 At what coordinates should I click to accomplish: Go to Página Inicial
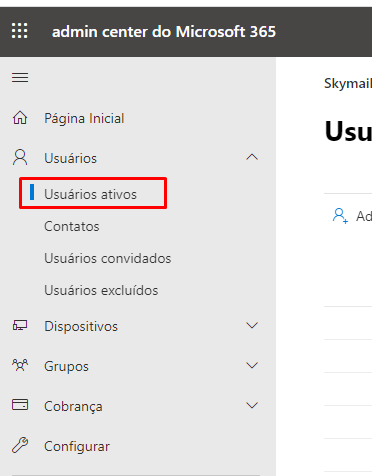[84, 118]
